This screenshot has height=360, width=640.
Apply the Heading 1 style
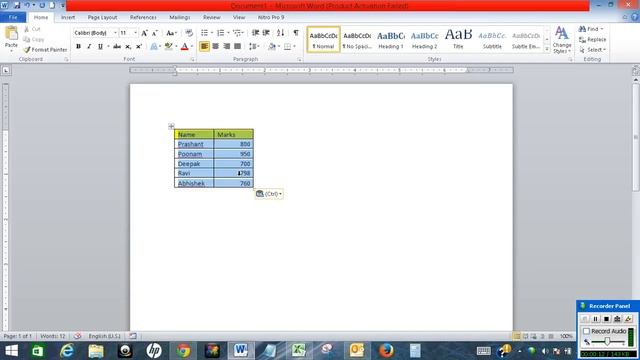391,40
